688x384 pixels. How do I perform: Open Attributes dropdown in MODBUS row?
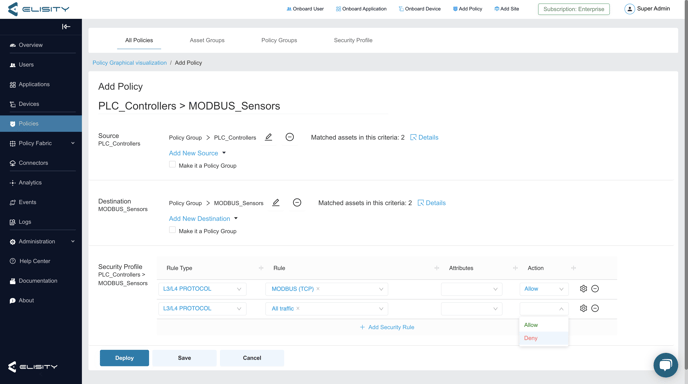(472, 289)
